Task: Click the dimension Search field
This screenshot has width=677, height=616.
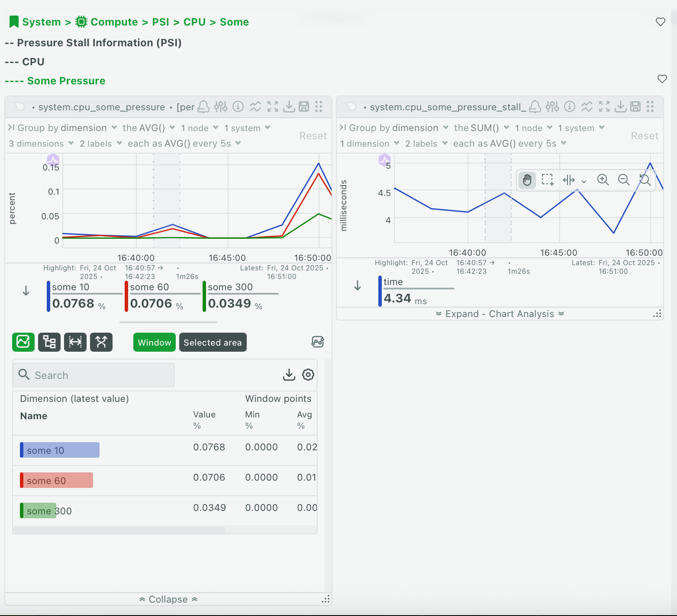Action: pos(94,375)
